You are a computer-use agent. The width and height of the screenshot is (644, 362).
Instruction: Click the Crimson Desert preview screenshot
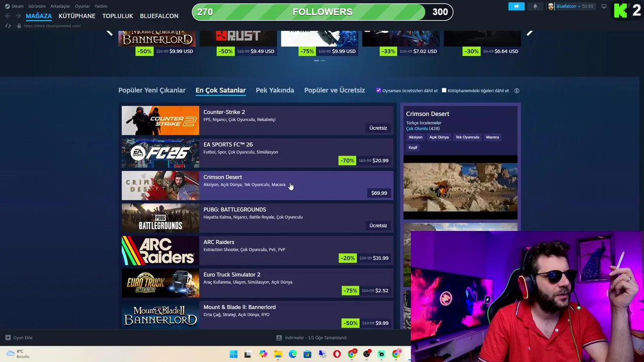460,188
